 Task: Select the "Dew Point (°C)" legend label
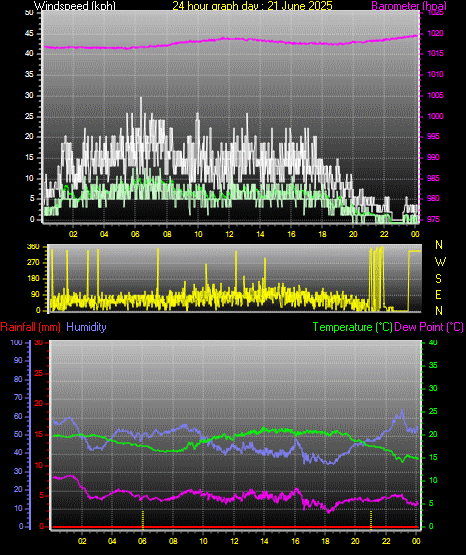pyautogui.click(x=429, y=327)
